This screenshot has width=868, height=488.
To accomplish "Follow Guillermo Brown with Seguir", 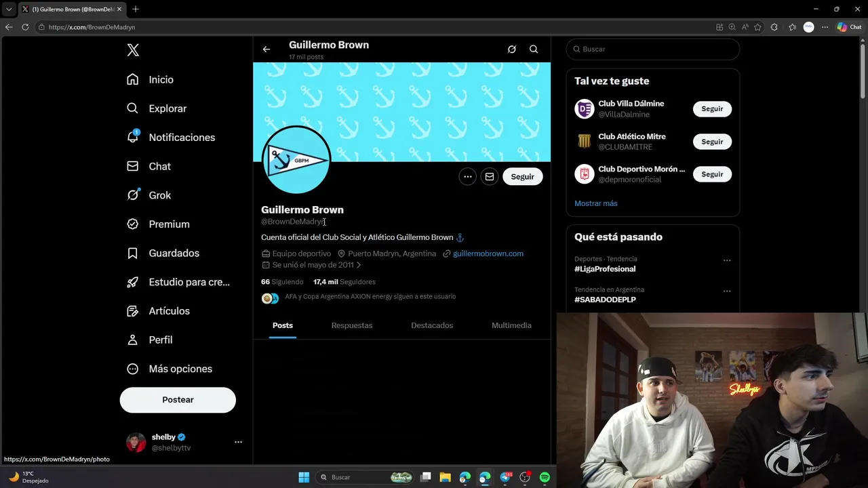I will click(x=522, y=177).
